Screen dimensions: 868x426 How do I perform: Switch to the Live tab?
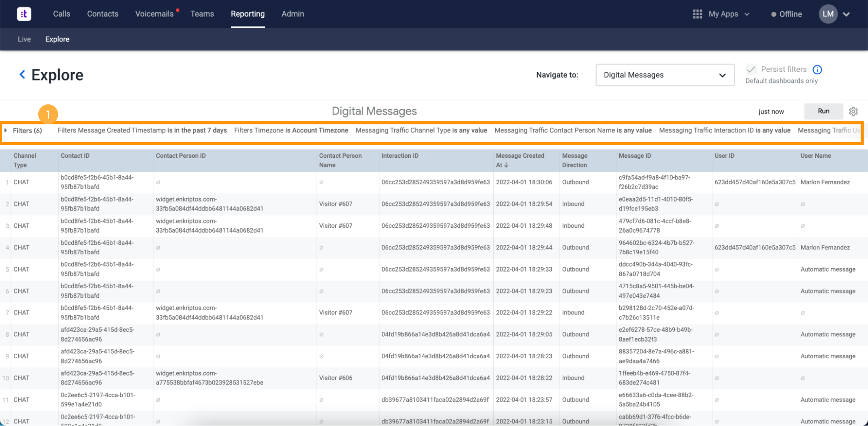24,39
